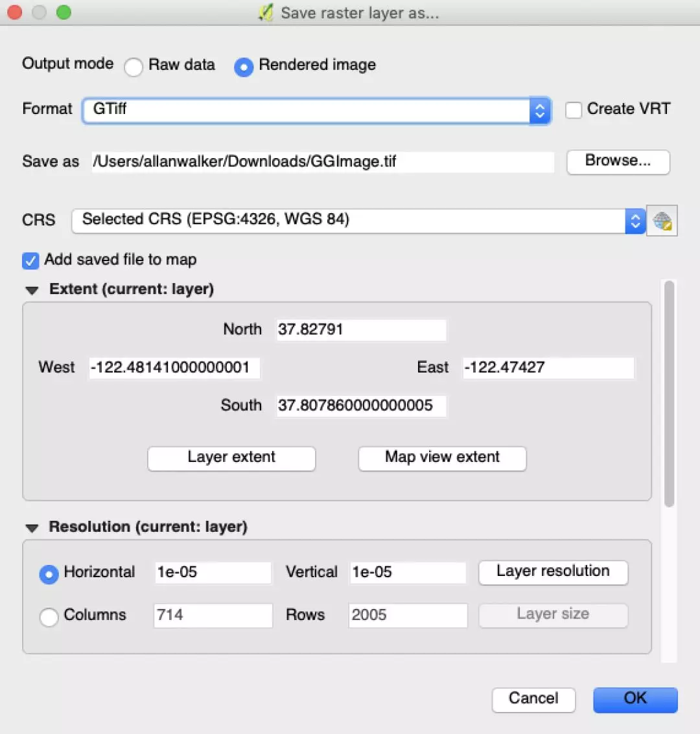Collapse the Resolution section
700x734 pixels.
[32, 528]
